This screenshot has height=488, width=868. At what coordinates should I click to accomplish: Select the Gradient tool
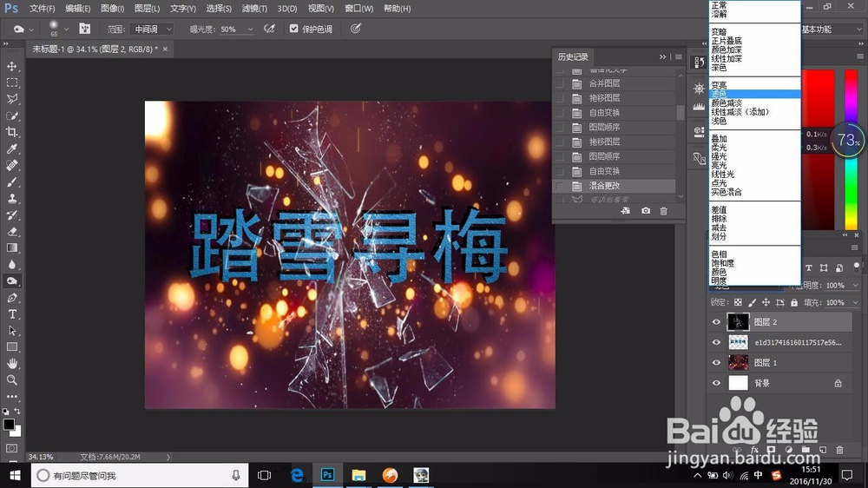point(11,248)
